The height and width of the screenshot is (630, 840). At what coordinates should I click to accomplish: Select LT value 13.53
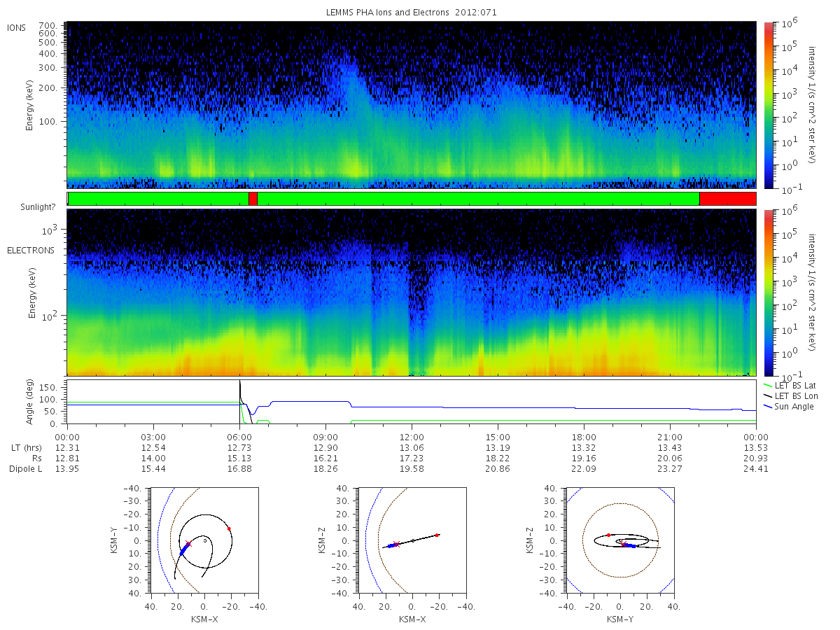756,447
